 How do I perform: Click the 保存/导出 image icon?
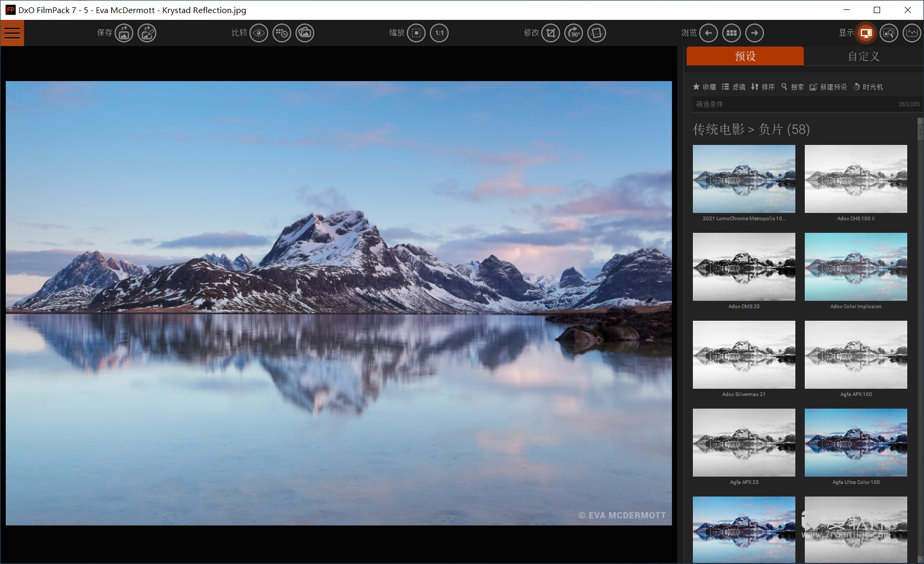pyautogui.click(x=124, y=33)
